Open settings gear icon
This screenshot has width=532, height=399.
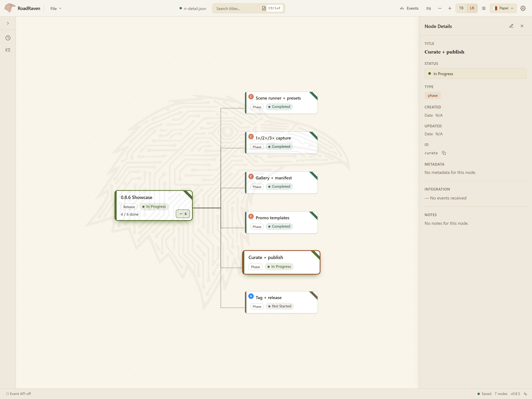click(523, 8)
